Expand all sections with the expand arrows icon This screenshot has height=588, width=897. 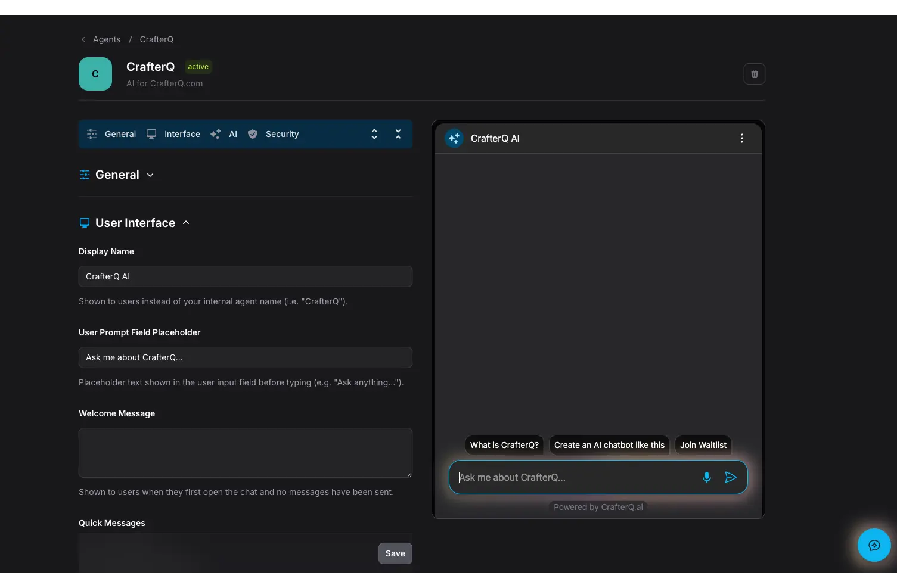coord(374,134)
